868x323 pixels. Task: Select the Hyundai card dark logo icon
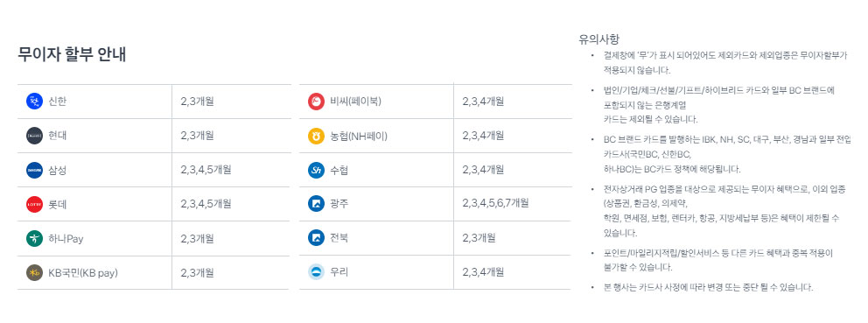click(x=34, y=136)
